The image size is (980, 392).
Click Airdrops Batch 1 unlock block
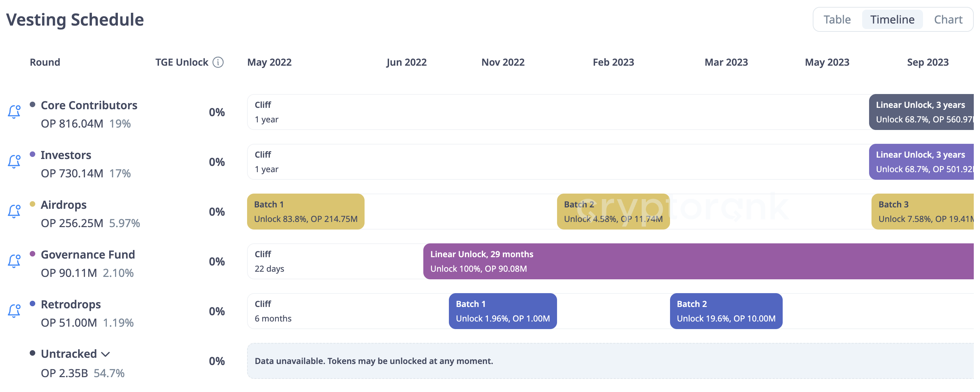[305, 212]
